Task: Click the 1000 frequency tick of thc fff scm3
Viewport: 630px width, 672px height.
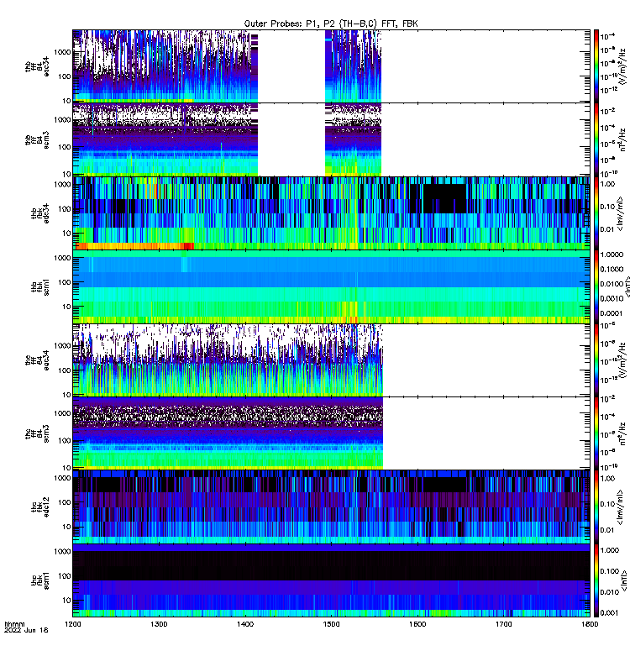Action: (61, 413)
